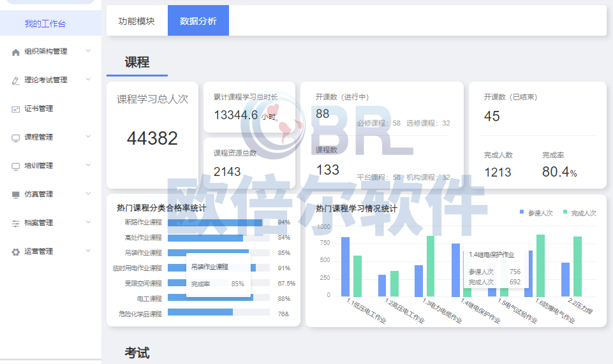Click the sliders icon beside 档案管理

16,223
